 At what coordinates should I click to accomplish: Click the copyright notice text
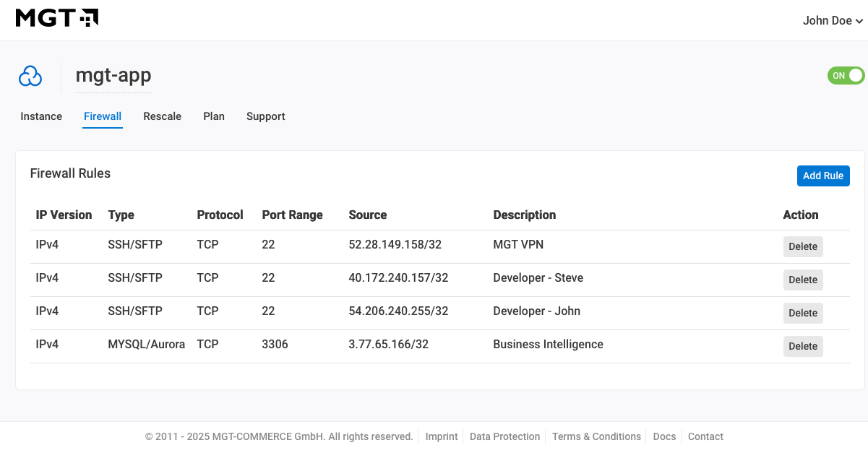(x=279, y=436)
